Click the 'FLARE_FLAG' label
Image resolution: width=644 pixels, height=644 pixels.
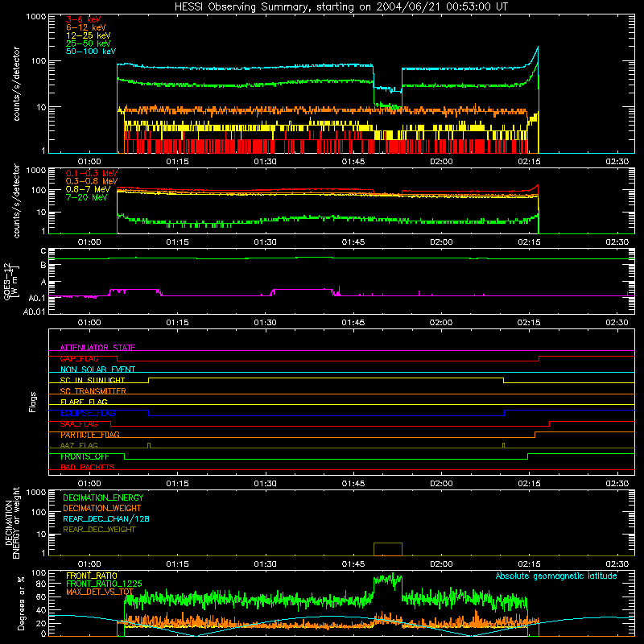point(84,402)
